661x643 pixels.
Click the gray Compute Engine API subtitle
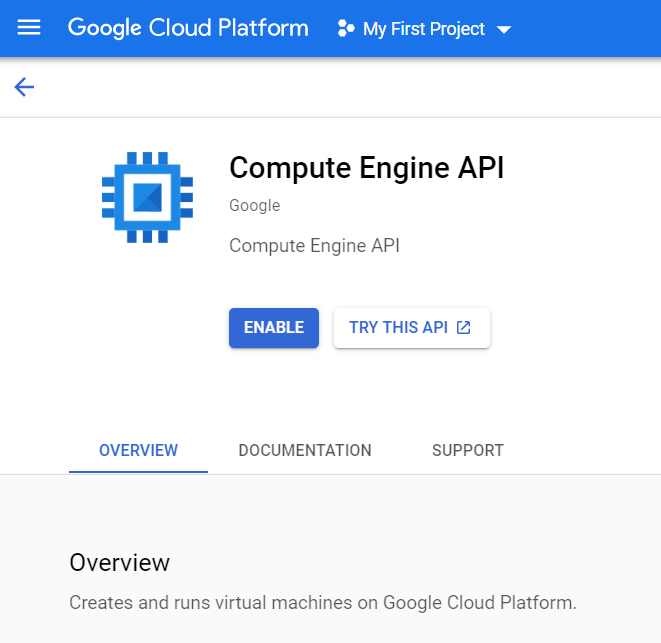click(x=314, y=245)
